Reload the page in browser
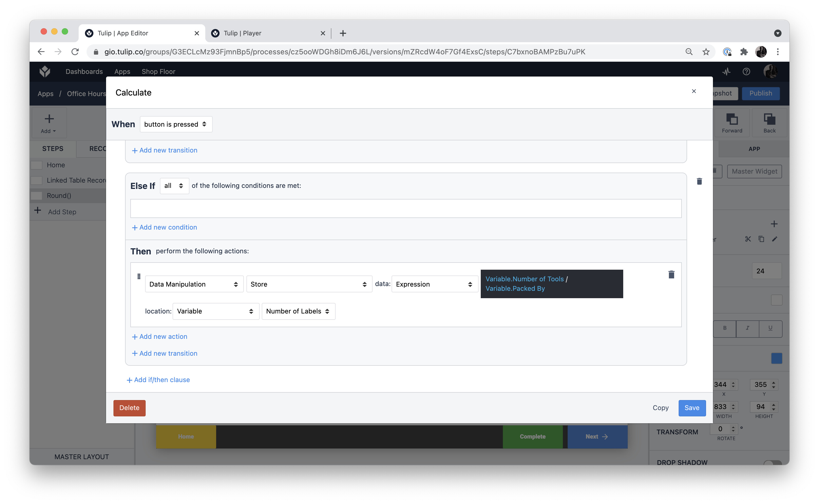819x504 pixels. coord(75,52)
